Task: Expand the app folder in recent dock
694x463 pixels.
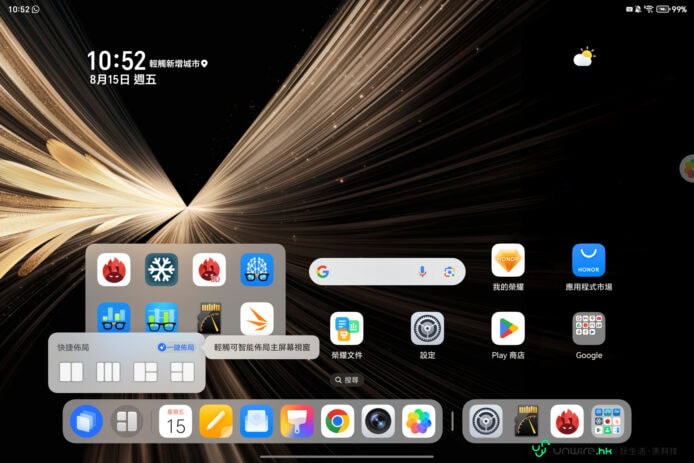Action: pos(608,421)
